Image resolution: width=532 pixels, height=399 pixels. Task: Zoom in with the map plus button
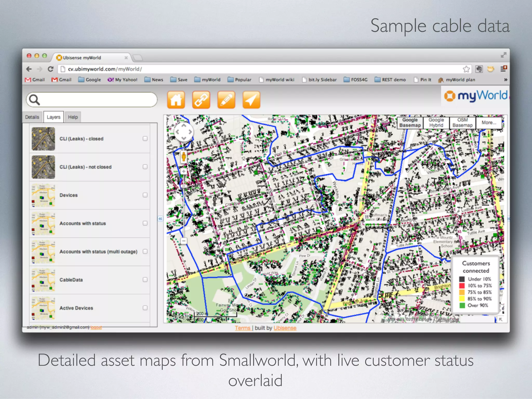pyautogui.click(x=184, y=171)
